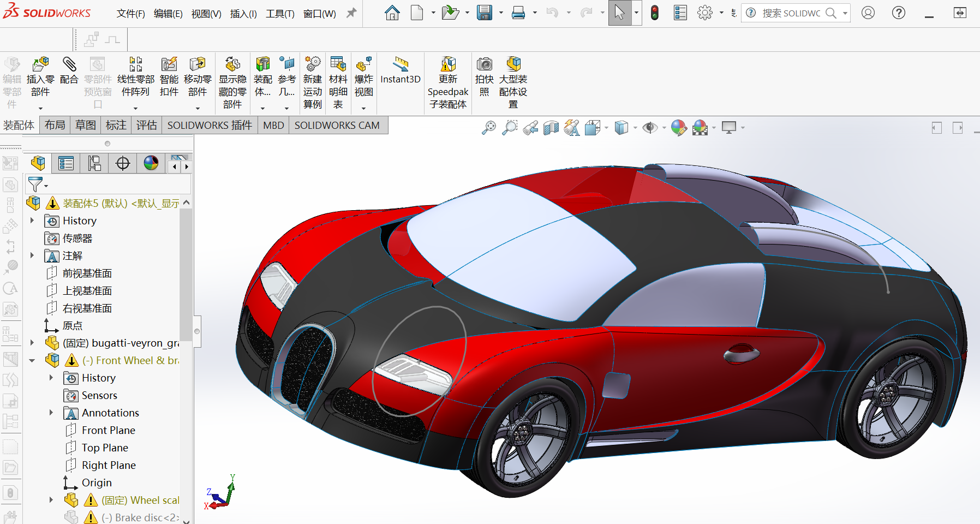Expand the Annotations node
This screenshot has width=980, height=524.
pyautogui.click(x=51, y=413)
